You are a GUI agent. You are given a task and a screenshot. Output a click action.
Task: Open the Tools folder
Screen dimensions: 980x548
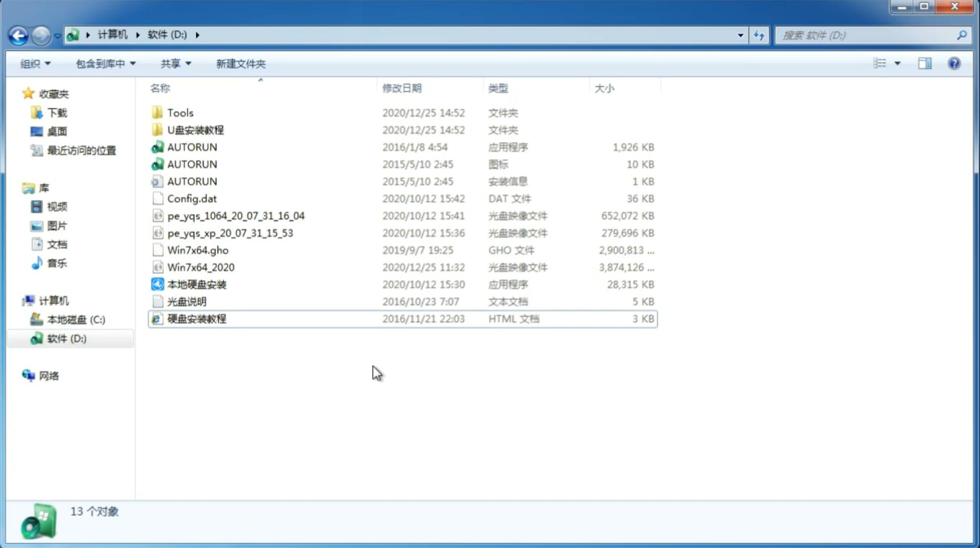[x=180, y=112]
